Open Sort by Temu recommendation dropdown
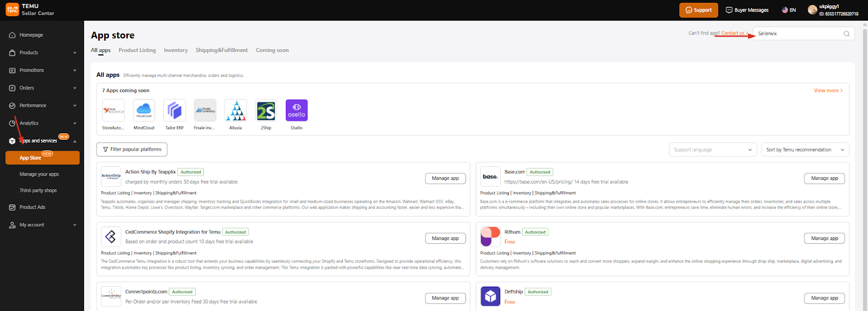The width and height of the screenshot is (868, 311). pos(805,150)
